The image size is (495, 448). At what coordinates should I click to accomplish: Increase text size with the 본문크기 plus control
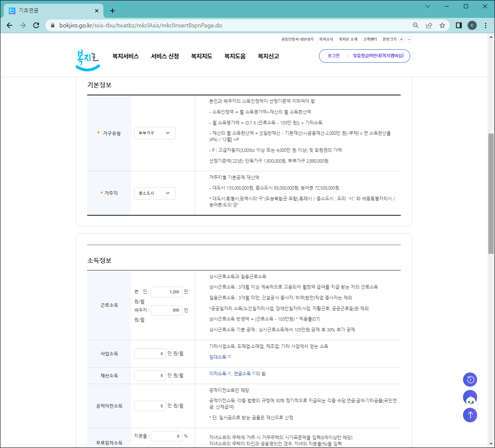400,39
